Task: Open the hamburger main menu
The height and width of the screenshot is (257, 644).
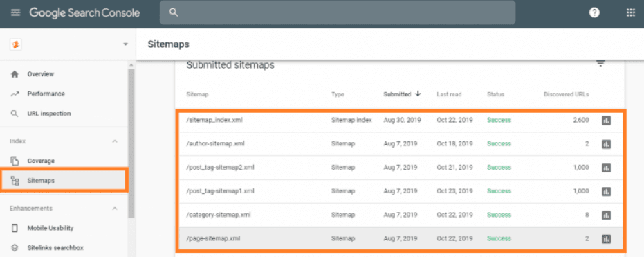Action: coord(16,12)
